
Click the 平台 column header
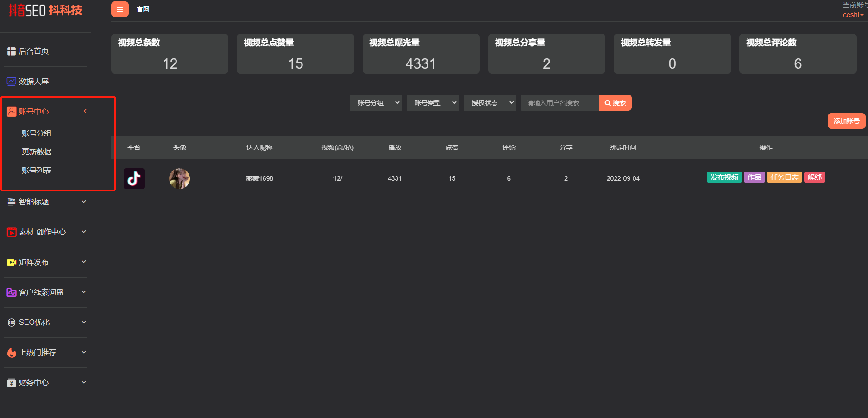pyautogui.click(x=134, y=147)
